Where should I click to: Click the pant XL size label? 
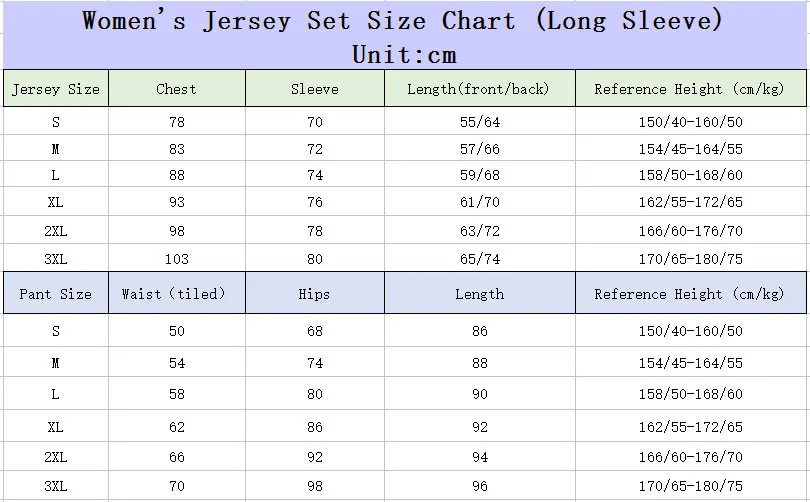coord(56,427)
